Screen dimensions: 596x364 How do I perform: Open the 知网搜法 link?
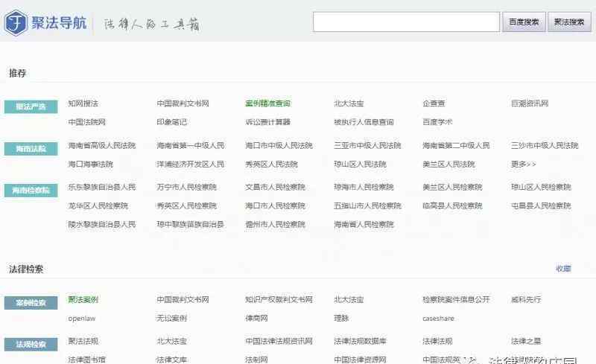pyautogui.click(x=83, y=103)
